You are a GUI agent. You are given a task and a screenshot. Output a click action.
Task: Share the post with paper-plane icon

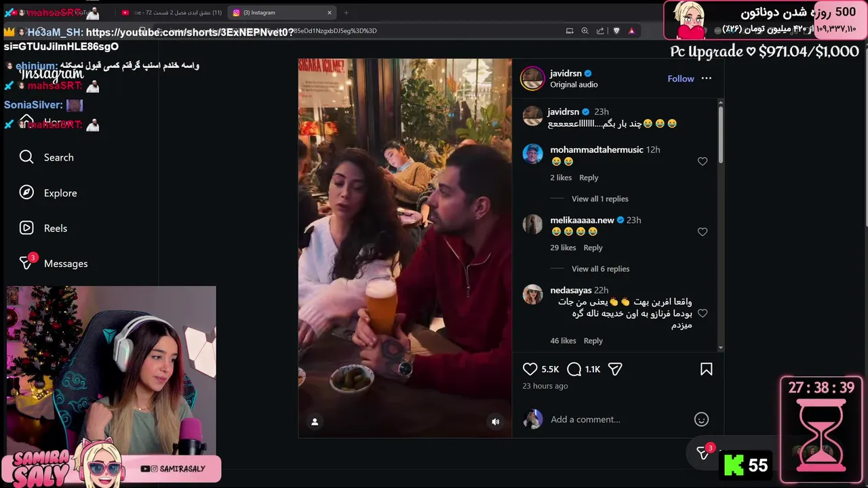[x=615, y=369]
